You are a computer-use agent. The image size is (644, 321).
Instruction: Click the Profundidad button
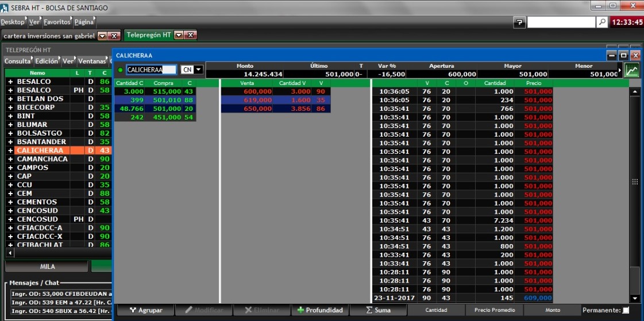(320, 310)
